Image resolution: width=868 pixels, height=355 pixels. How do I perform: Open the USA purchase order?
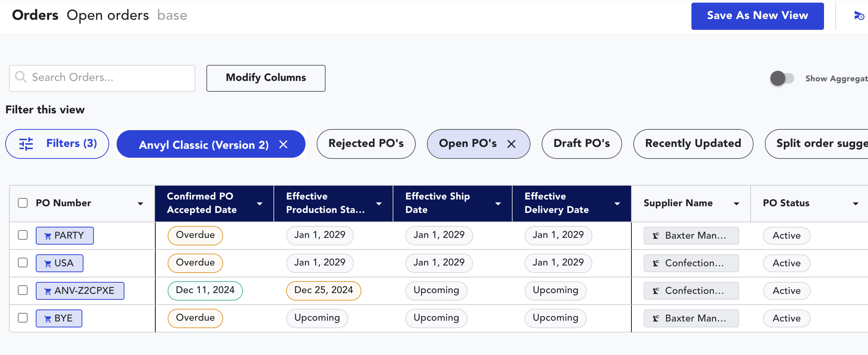tap(60, 263)
